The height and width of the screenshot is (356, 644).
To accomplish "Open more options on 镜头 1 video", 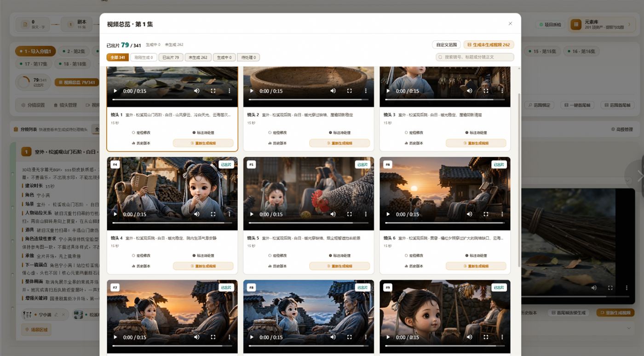I will pos(229,91).
